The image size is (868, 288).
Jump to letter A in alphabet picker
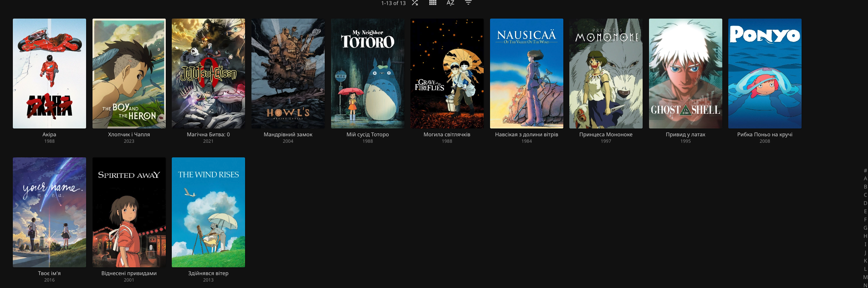coord(865,179)
